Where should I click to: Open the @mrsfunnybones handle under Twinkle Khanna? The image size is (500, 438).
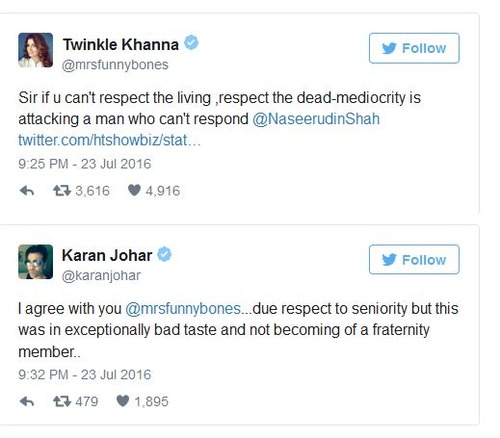(x=115, y=65)
